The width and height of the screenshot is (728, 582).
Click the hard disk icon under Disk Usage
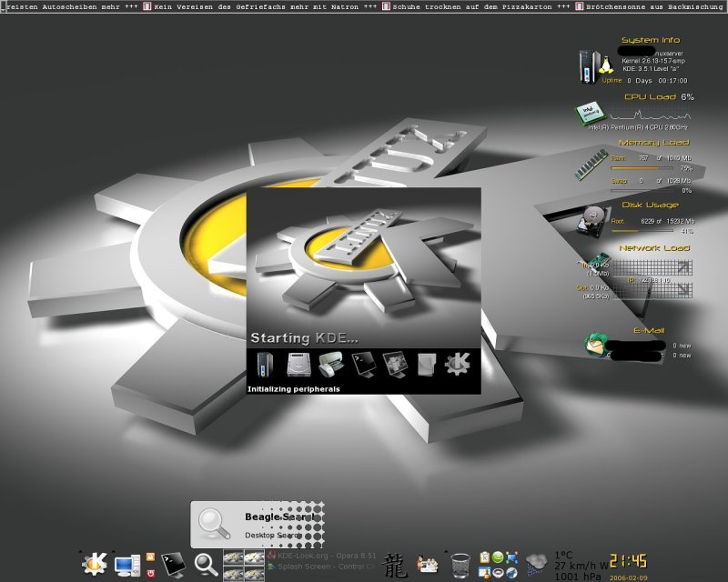pos(591,220)
